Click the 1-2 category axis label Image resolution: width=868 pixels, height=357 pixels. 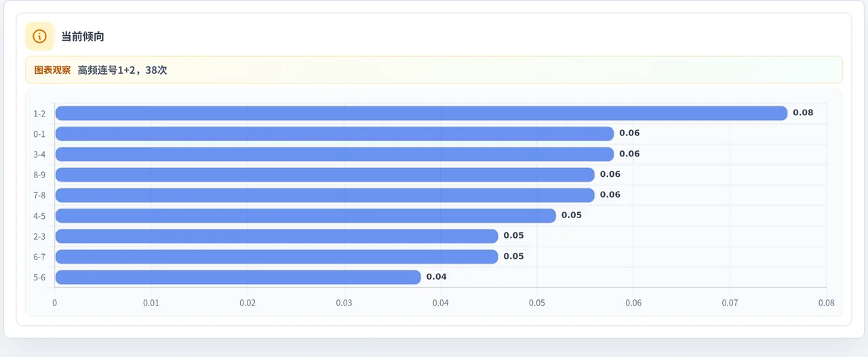pos(39,114)
